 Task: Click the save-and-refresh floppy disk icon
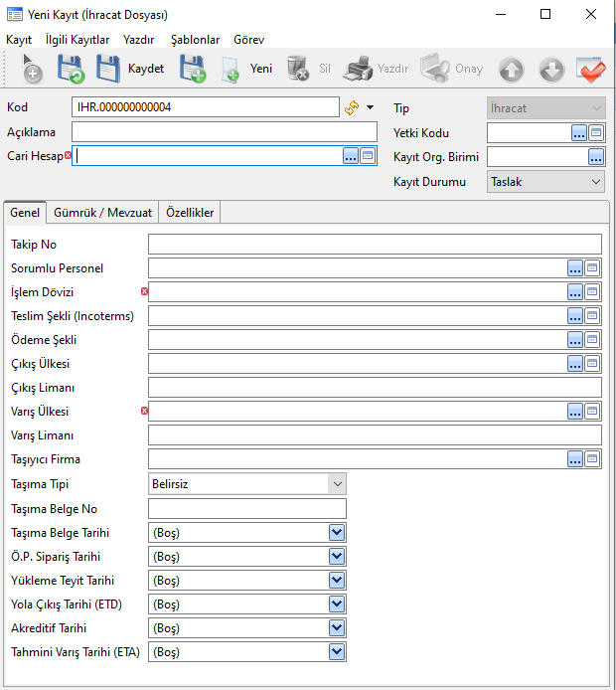[70, 69]
